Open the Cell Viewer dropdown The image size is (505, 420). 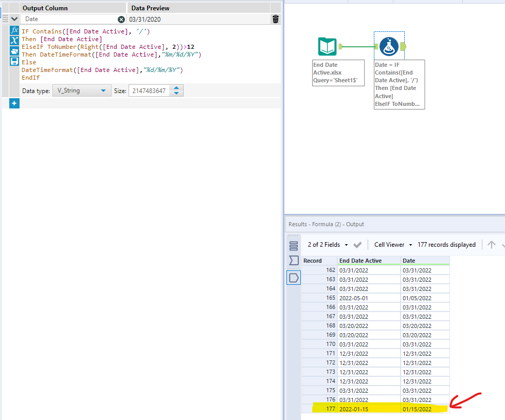tap(393, 245)
